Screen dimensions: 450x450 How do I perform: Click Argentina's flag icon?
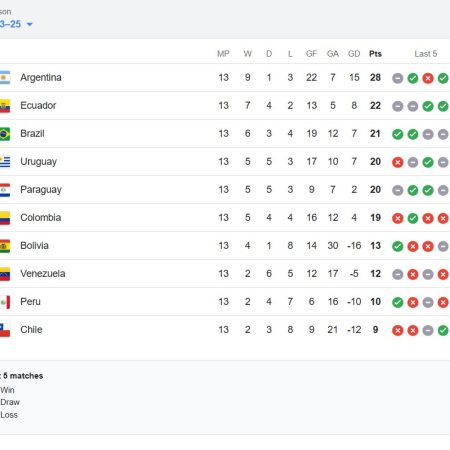(5, 78)
